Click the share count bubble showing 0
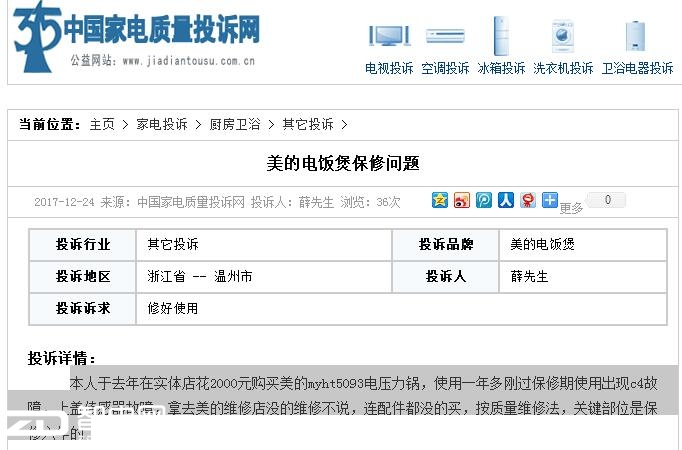Screen dimensions: 682x450 click(x=607, y=200)
